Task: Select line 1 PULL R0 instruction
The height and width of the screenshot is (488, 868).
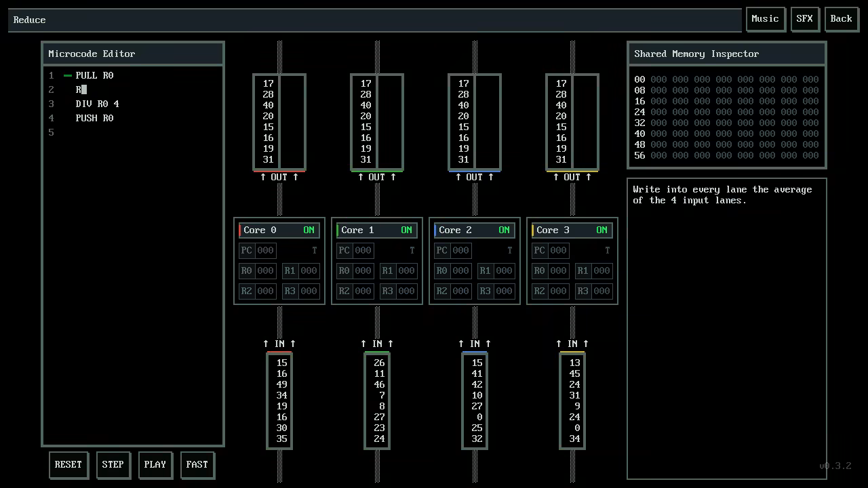Action: pos(94,75)
